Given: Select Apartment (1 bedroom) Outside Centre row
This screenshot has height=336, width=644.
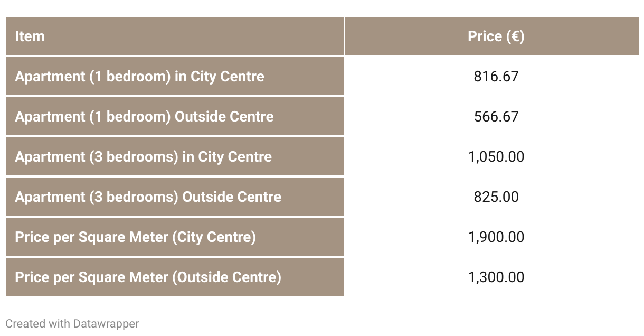Looking at the screenshot, I should 323,116.
